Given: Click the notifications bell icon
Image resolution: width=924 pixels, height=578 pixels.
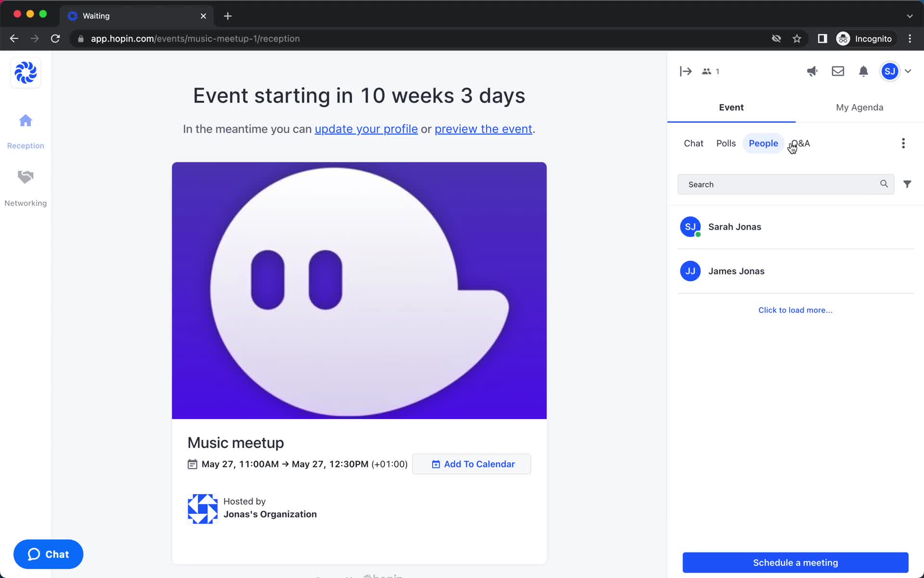Looking at the screenshot, I should click(863, 71).
